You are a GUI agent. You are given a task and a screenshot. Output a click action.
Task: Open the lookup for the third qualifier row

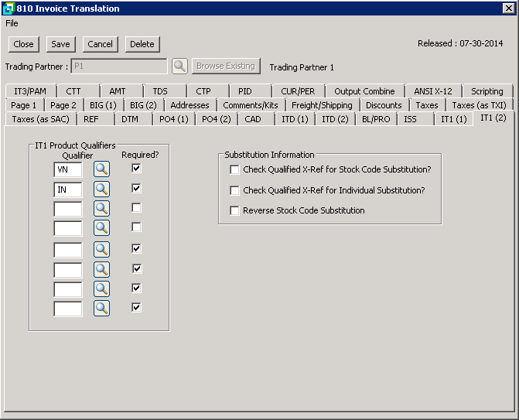102,209
